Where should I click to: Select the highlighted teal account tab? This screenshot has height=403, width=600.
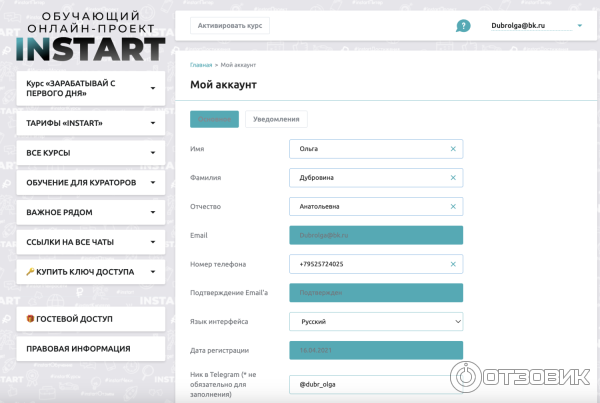(214, 118)
